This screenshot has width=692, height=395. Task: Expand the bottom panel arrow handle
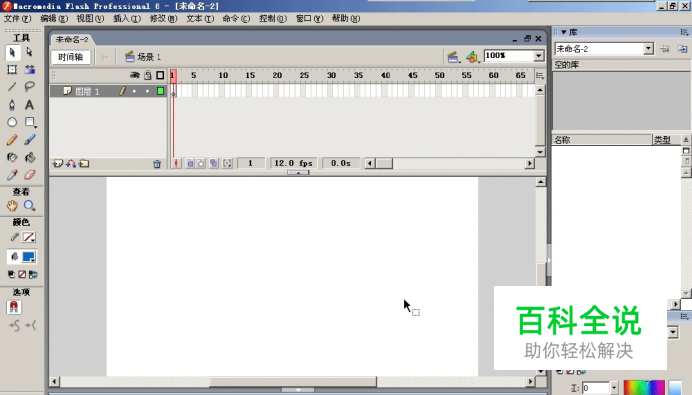click(298, 390)
